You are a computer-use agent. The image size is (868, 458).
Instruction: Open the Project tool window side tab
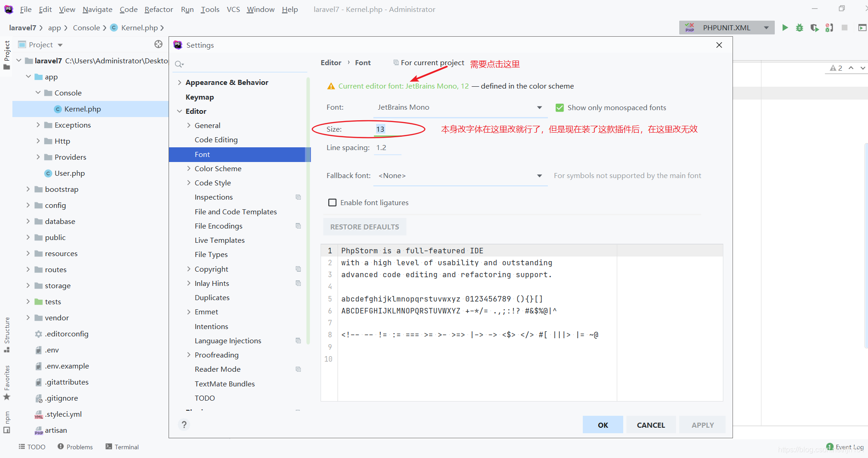tap(7, 55)
